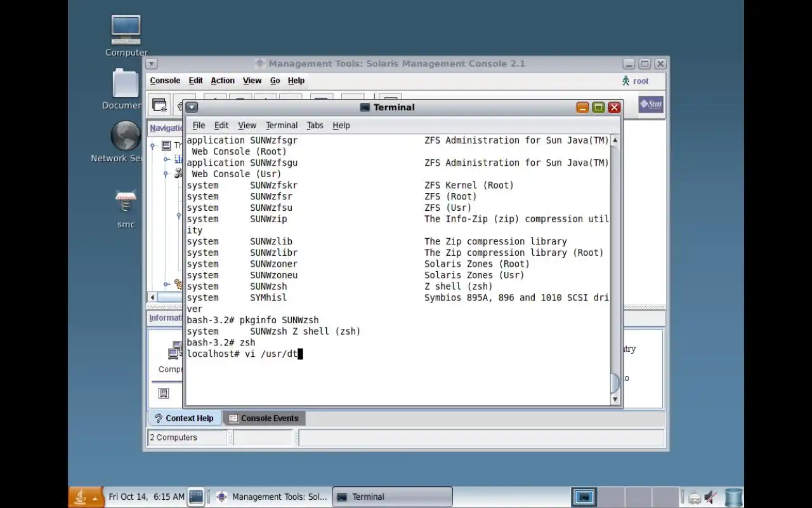Click 'ZFS Kernel (Root)' description in Terminal
The height and width of the screenshot is (508, 812).
469,185
